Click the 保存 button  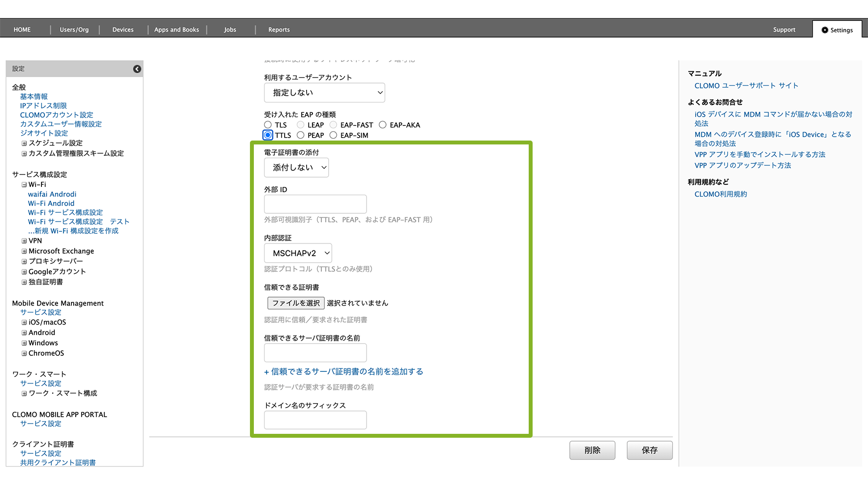click(x=649, y=450)
